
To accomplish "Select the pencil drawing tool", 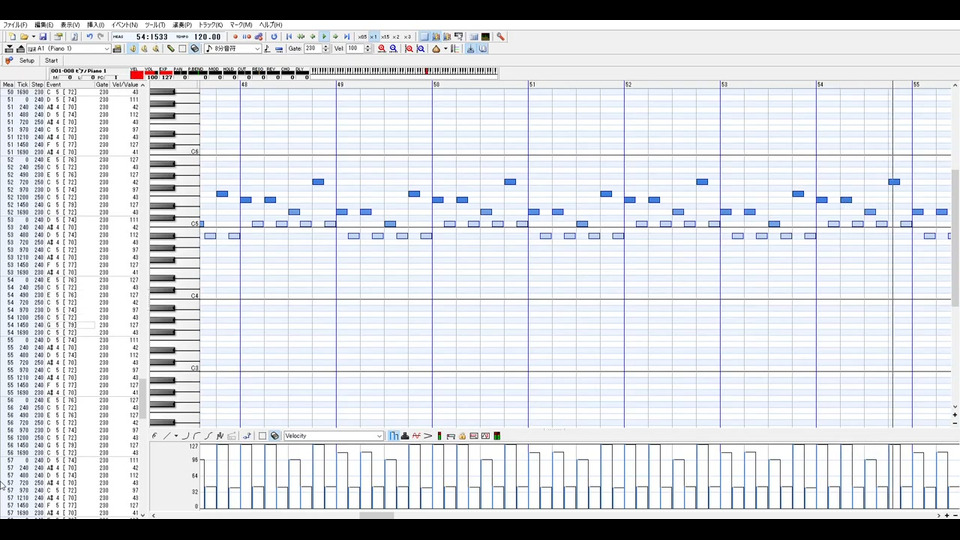I will 170,48.
